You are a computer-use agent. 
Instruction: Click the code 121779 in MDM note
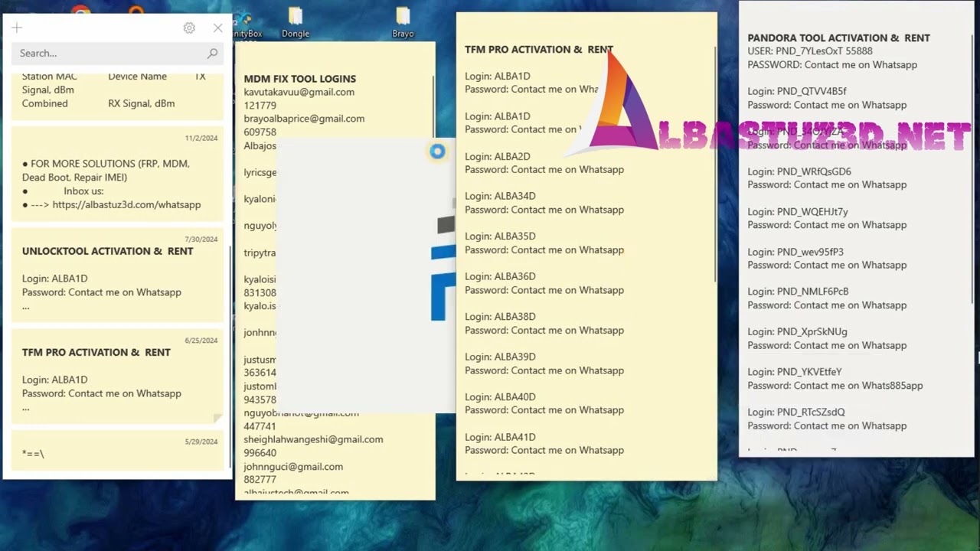[260, 106]
